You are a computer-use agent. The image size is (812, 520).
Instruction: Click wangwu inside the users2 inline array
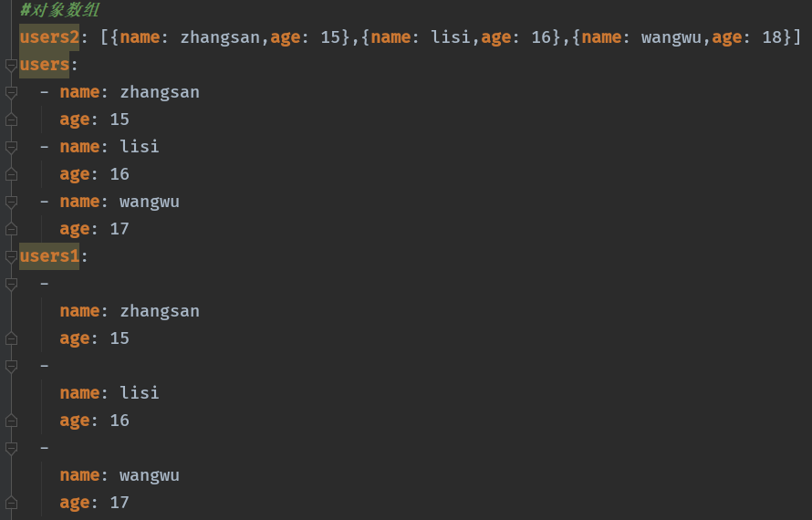[671, 37]
